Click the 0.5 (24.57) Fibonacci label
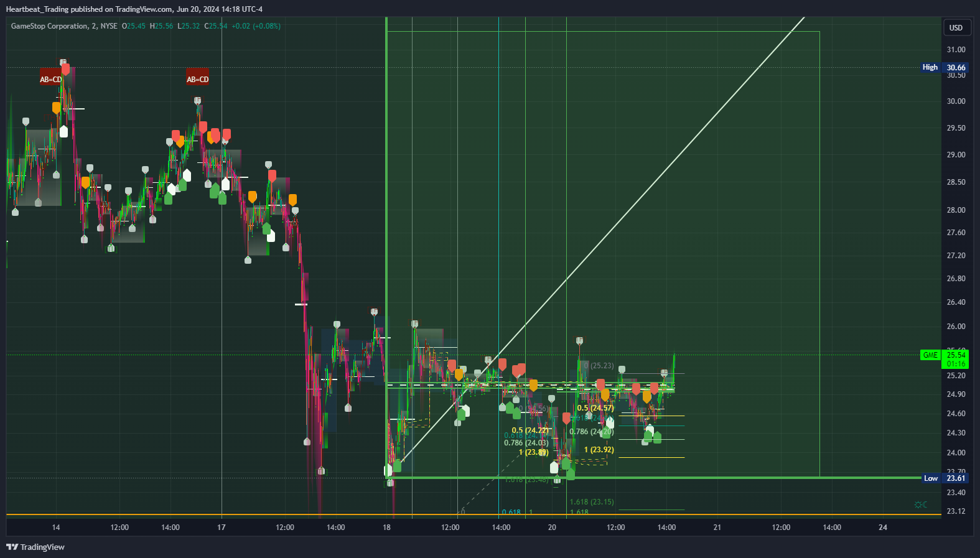This screenshot has height=558, width=980. [595, 408]
